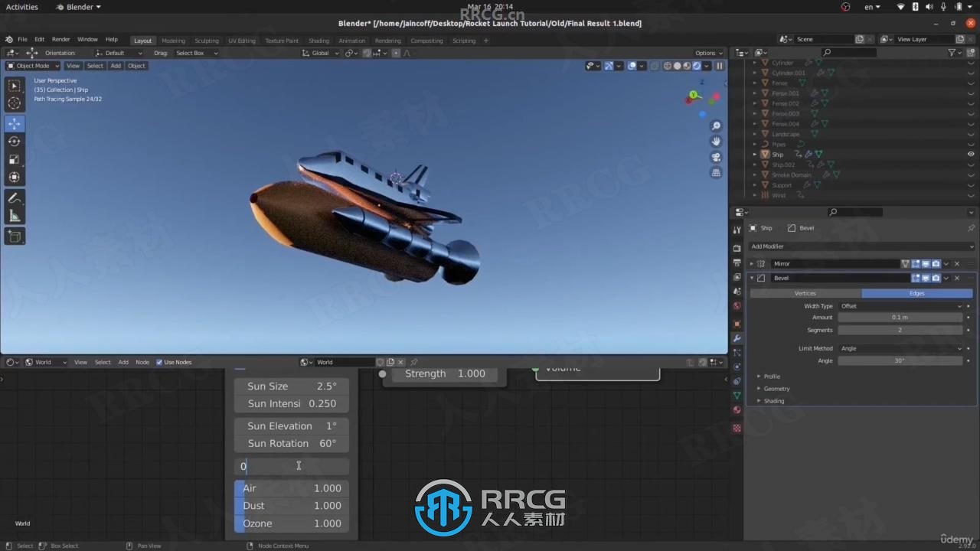This screenshot has height=551, width=980.
Task: Activate the Scale tool
Action: pyautogui.click(x=15, y=159)
